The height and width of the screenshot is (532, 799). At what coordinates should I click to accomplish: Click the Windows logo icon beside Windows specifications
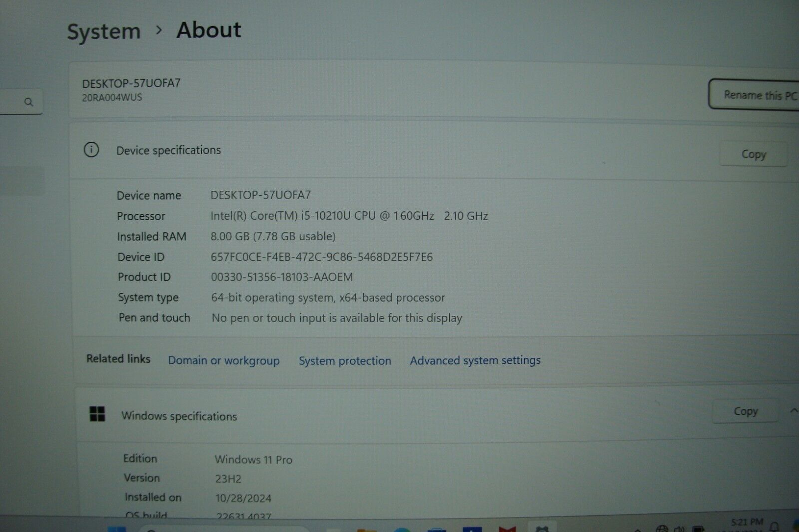pyautogui.click(x=97, y=414)
